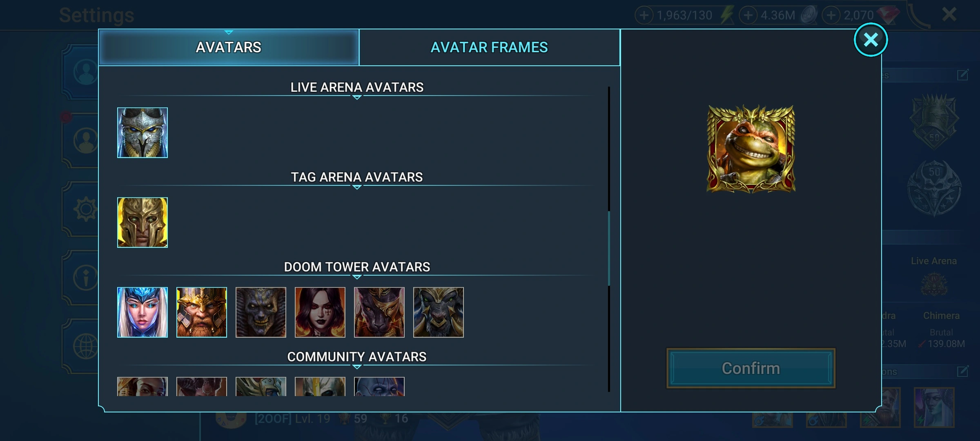Select the blue-skinned Community avatar
This screenshot has height=441, width=980.
coord(379,386)
